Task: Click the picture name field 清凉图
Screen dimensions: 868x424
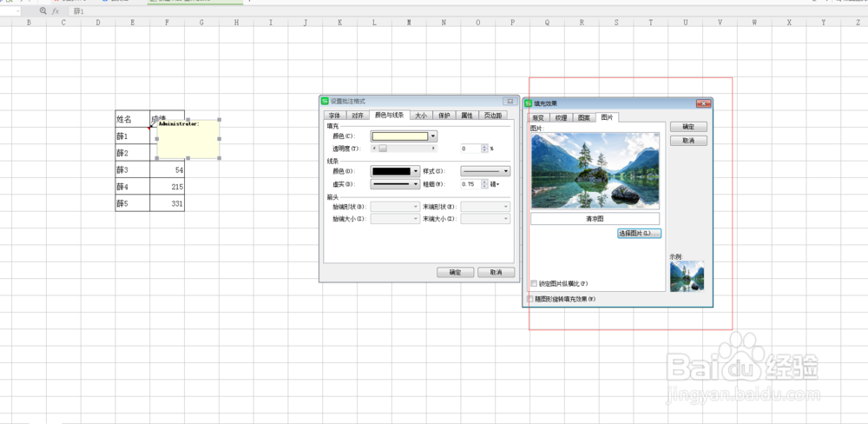Action: 595,219
